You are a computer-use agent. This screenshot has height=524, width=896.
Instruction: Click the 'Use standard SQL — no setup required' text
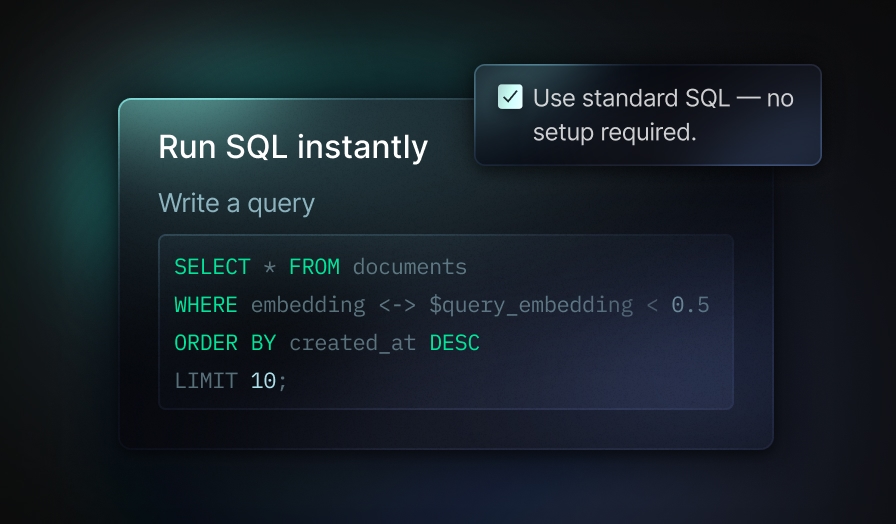662,115
